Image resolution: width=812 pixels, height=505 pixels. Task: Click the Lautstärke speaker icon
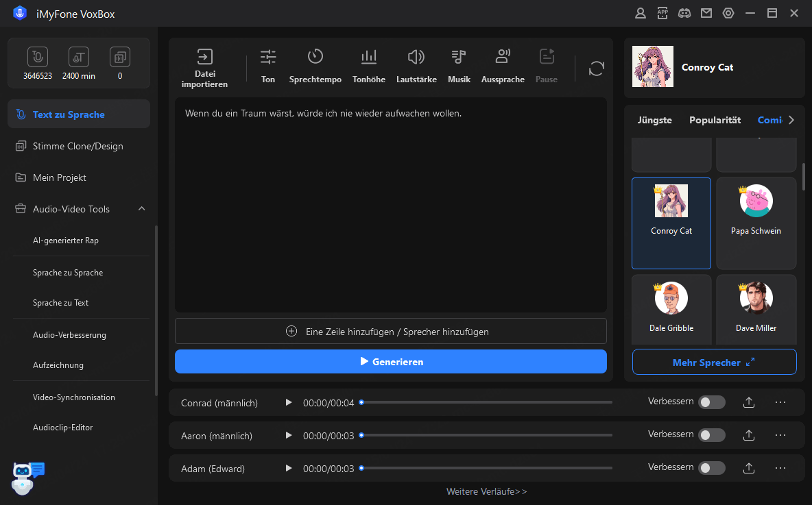click(416, 58)
